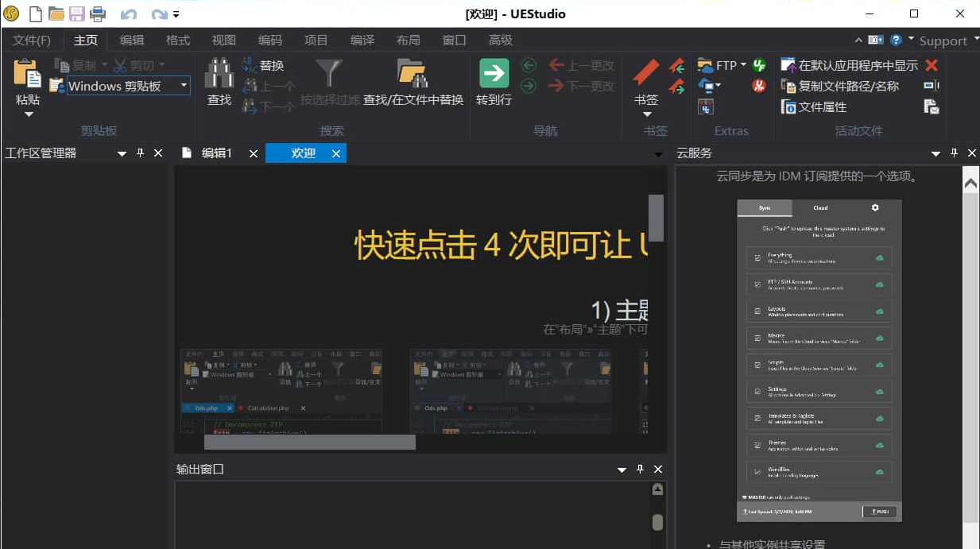Screen dimensions: 980x549
Task: Switch to the 项目 ribbon tab
Action: (316, 41)
